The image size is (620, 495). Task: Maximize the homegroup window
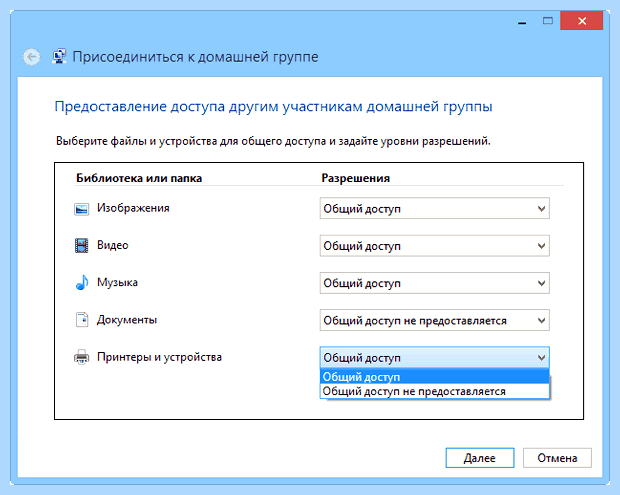548,21
